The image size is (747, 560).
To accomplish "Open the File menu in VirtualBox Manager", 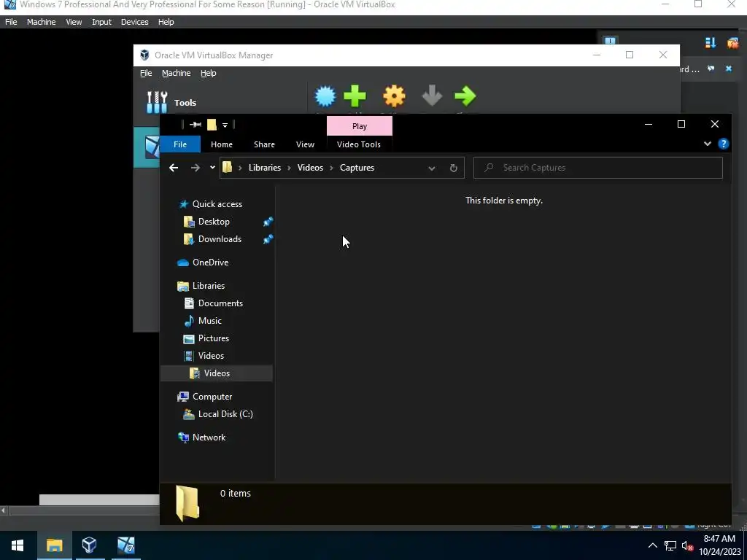I will pos(146,73).
